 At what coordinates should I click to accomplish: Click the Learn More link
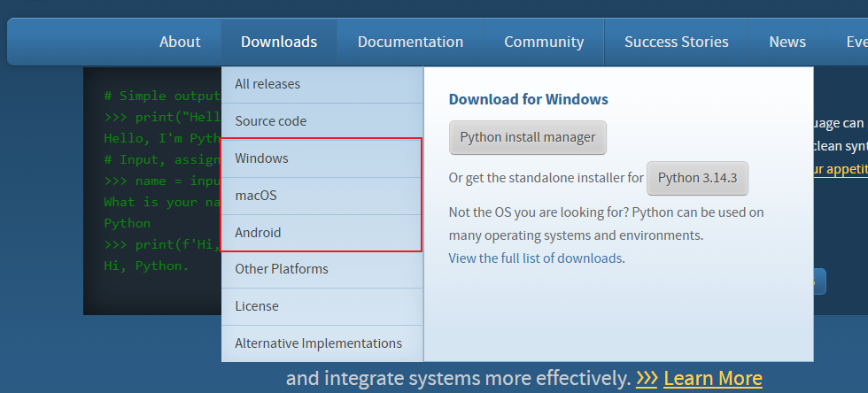[712, 379]
